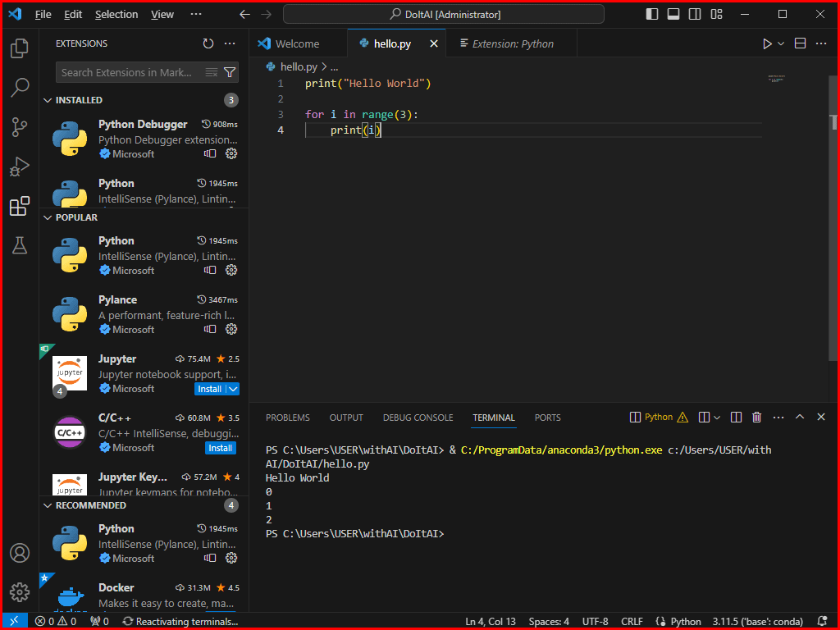Close the terminal panel
The height and width of the screenshot is (630, 840).
820,417
